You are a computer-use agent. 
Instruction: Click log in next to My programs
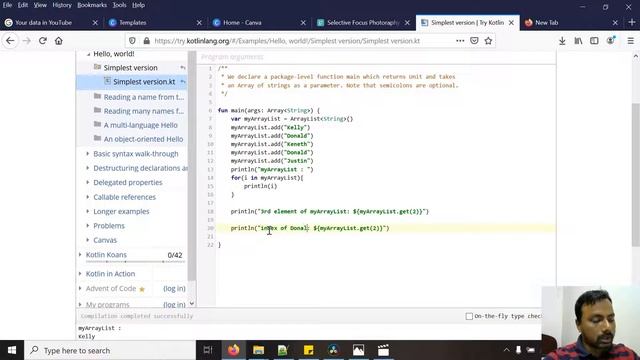174,304
